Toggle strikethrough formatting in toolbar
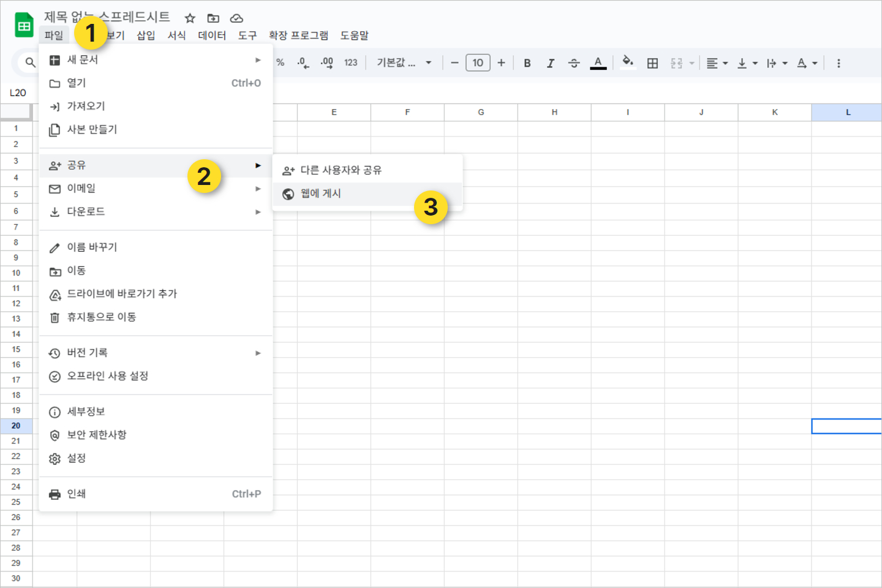Image resolution: width=882 pixels, height=588 pixels. [x=574, y=63]
